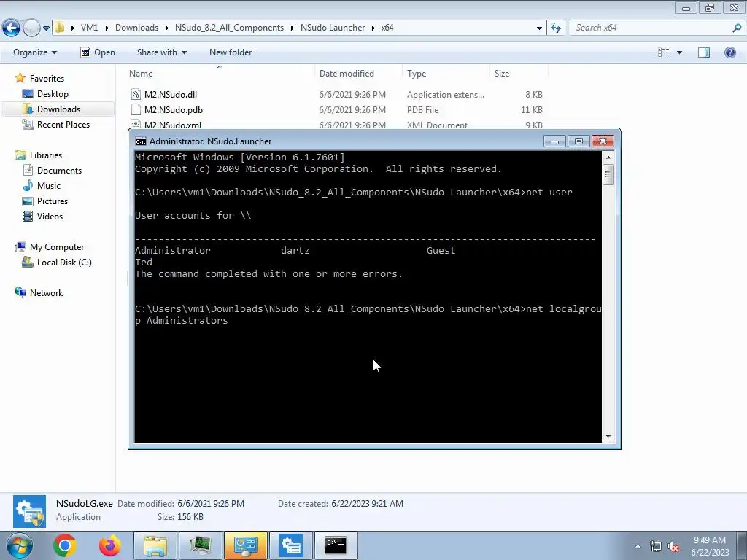Open the command prompt system menu icon
This screenshot has width=747, height=560.
141,141
